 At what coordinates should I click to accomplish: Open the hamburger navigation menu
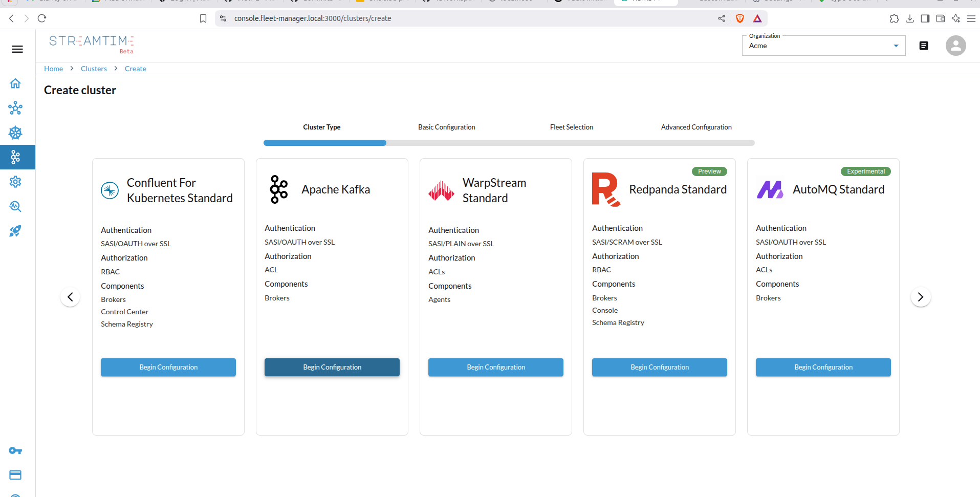click(17, 49)
